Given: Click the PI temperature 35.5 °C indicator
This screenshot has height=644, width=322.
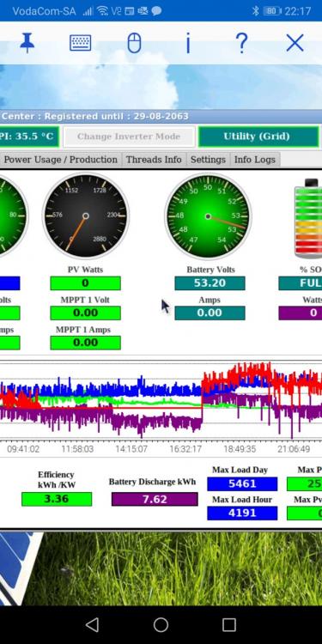Looking at the screenshot, I should point(28,137).
